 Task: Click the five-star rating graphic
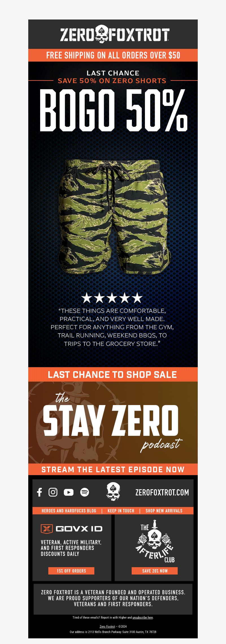click(112, 298)
